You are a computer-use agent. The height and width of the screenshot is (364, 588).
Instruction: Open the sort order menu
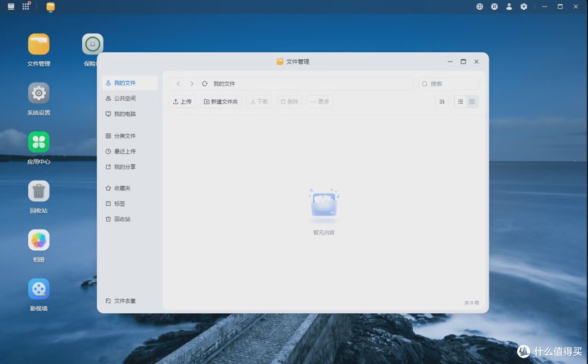click(x=442, y=102)
